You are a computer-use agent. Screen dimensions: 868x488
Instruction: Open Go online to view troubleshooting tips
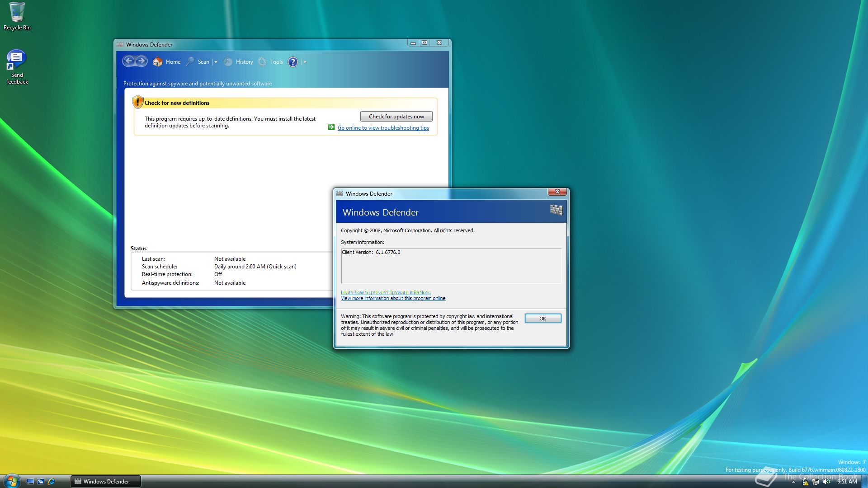(x=383, y=128)
